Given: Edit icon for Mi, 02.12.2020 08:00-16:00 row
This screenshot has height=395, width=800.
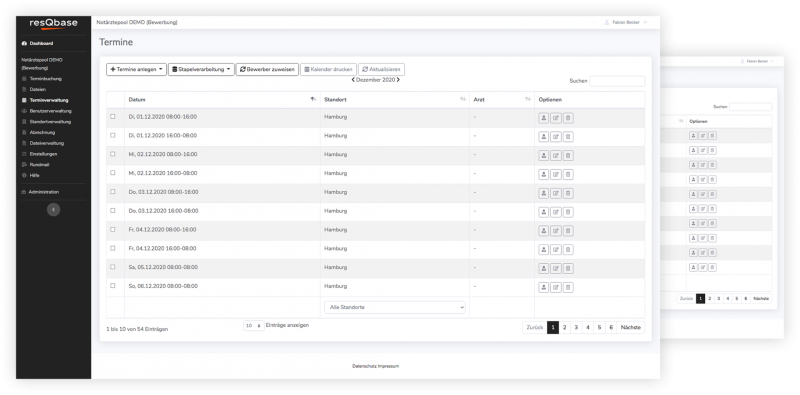Looking at the screenshot, I should point(556,156).
